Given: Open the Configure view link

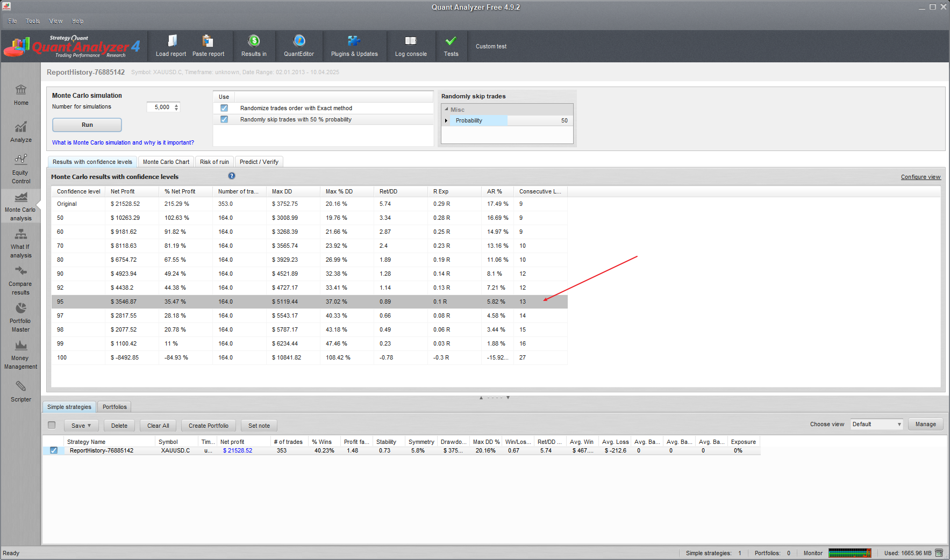Looking at the screenshot, I should point(920,177).
